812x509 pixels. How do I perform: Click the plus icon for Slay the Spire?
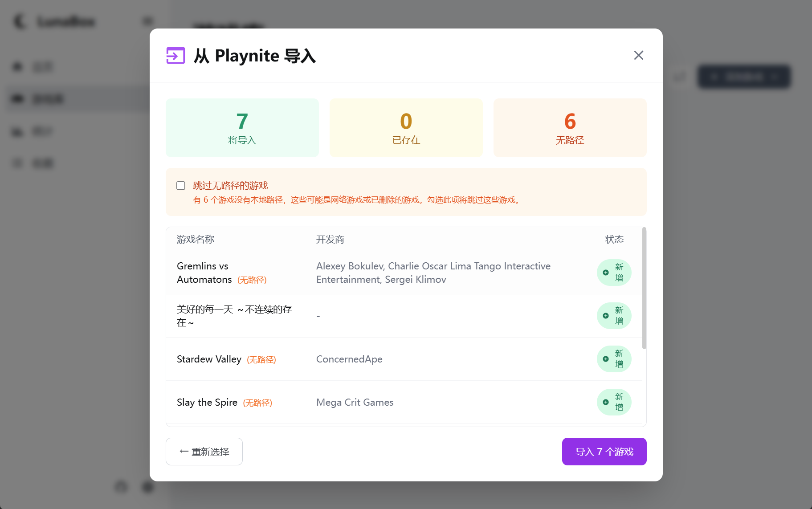pos(605,402)
